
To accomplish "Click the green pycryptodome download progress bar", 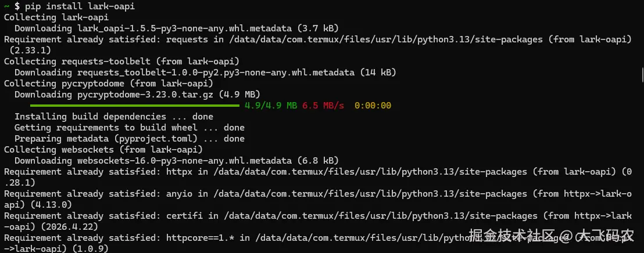I will [x=134, y=106].
